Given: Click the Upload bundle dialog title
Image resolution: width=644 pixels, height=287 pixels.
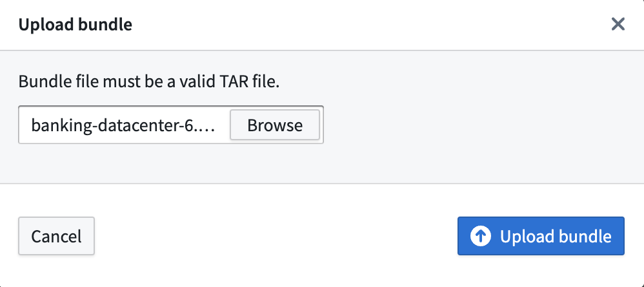Looking at the screenshot, I should click(x=75, y=25).
